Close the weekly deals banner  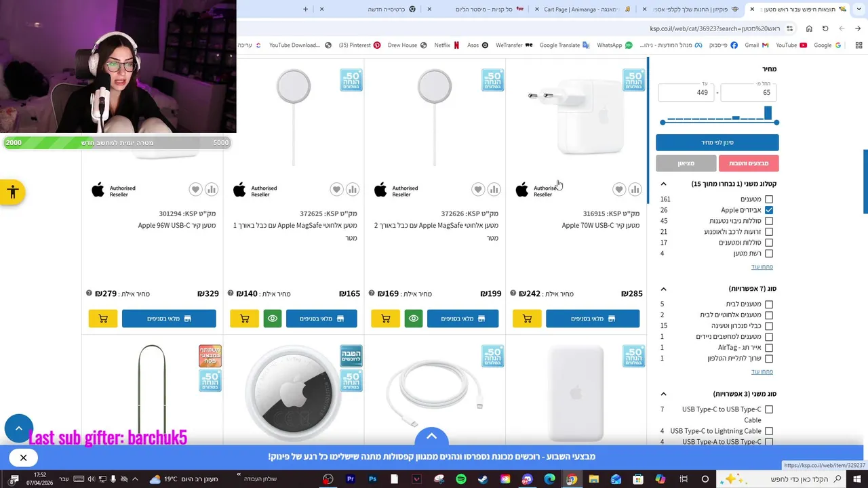[x=23, y=457]
